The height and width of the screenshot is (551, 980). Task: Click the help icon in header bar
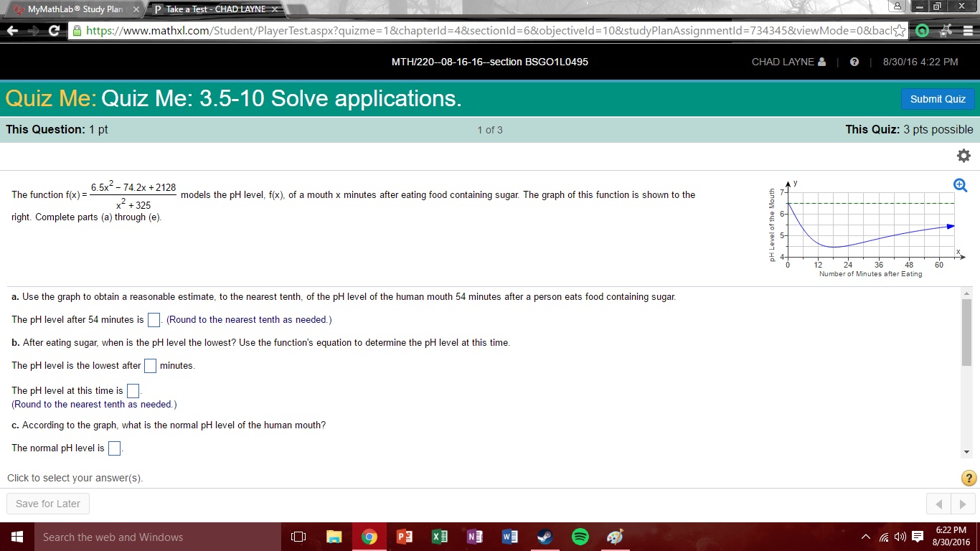click(x=854, y=62)
